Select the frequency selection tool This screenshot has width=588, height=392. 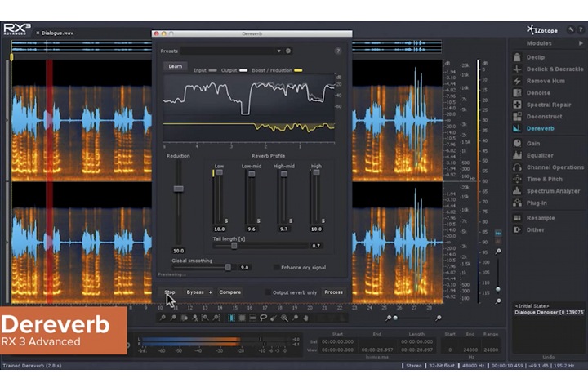[x=252, y=318]
